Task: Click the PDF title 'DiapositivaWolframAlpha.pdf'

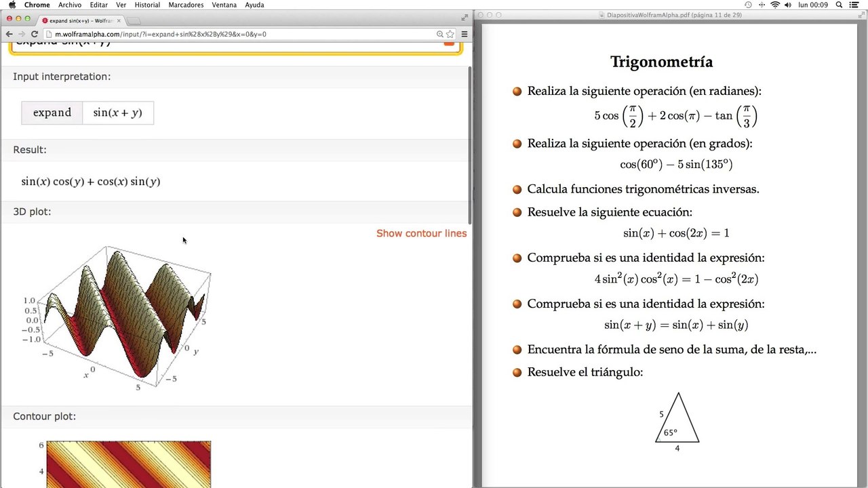Action: pos(649,15)
